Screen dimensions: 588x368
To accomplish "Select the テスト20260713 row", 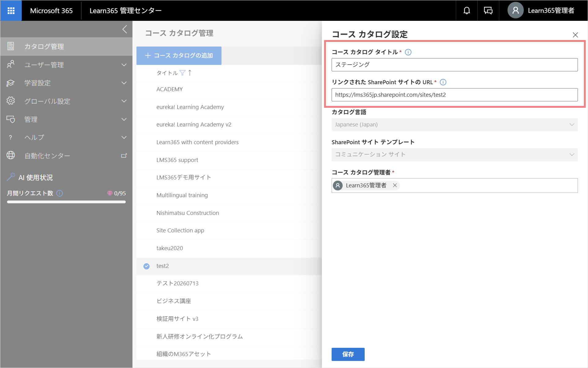I will click(x=229, y=284).
